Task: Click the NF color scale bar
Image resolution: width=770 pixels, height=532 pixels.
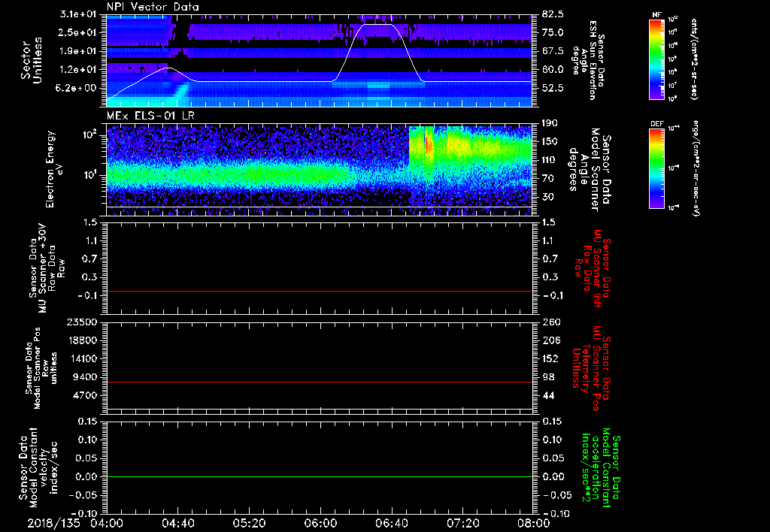Action: point(656,59)
